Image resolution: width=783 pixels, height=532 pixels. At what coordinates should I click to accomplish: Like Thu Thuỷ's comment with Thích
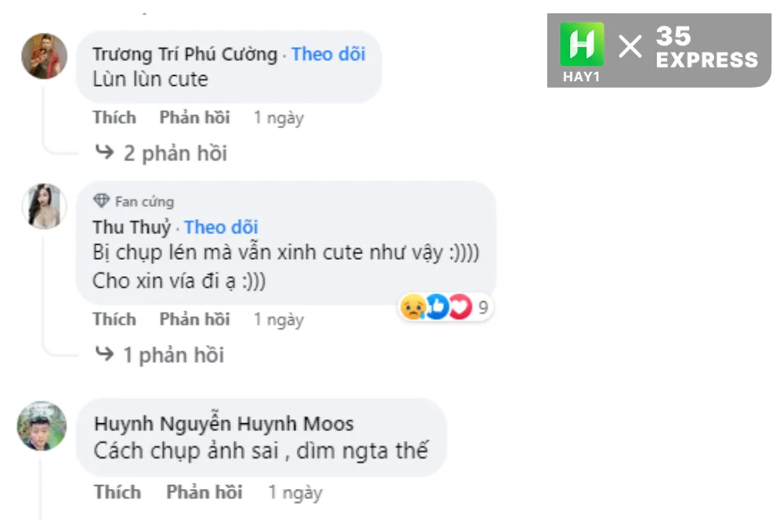[114, 319]
